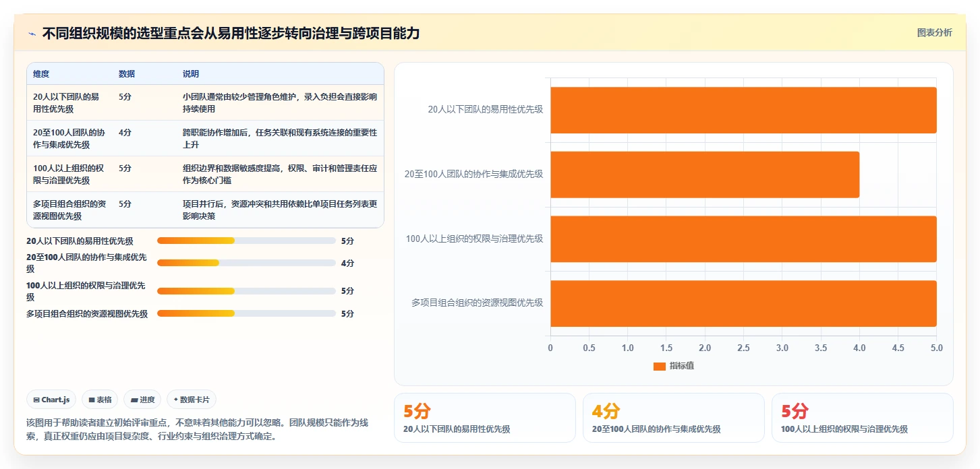980x469 pixels.
Task: Click the chart bar for 20至100人团队的协作与集成优先级
Action: pos(705,175)
